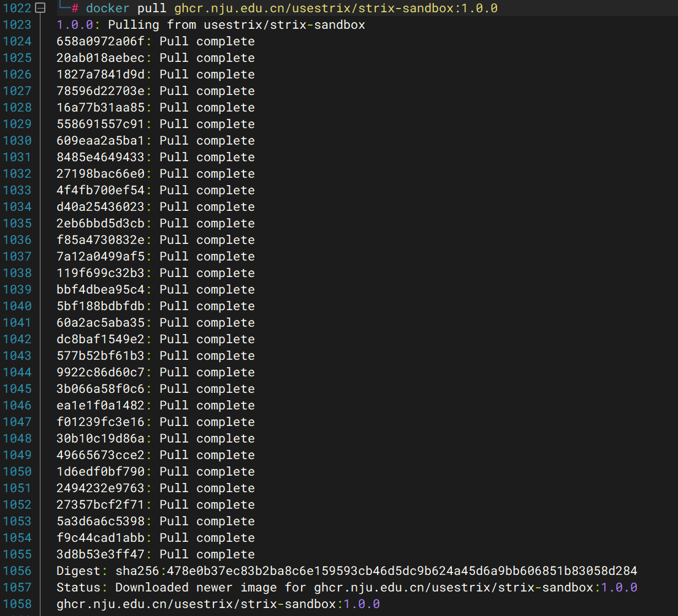
Task: Click layer hash f9c44cad1abb
Action: pos(101,538)
